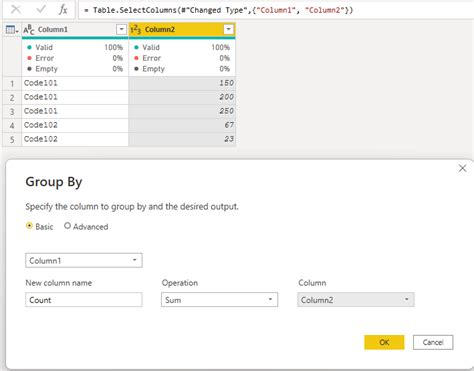This screenshot has width=474, height=371.
Task: Click Empty quality stat of Column1
Action: pos(75,69)
